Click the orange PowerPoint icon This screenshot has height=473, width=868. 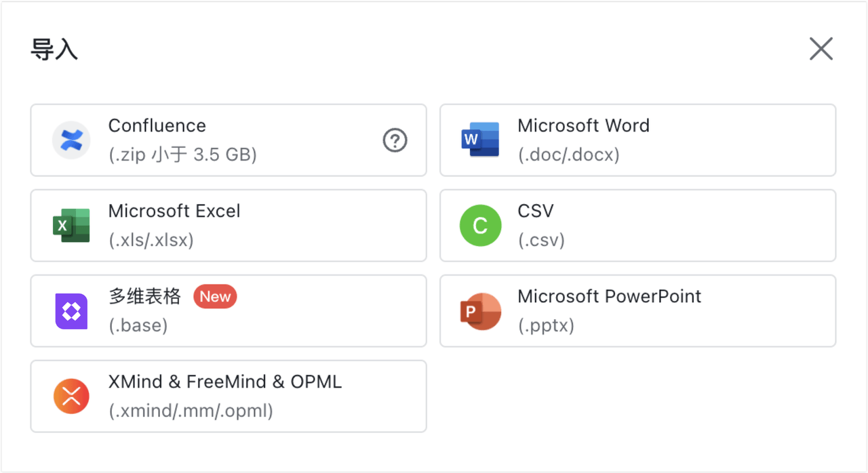(480, 311)
